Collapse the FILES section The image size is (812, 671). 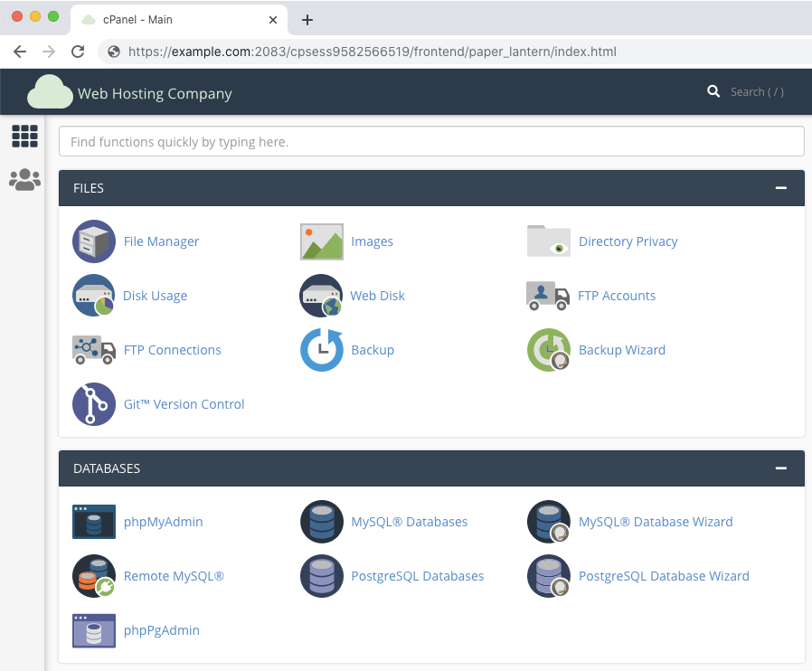pos(781,188)
